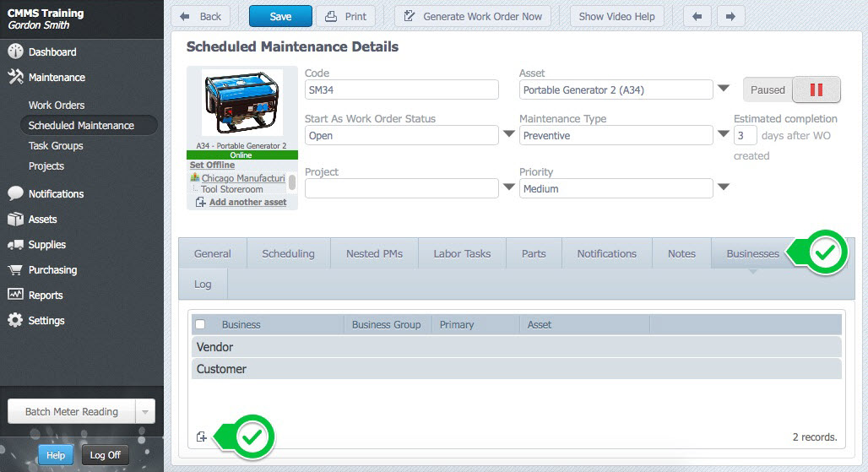
Task: Open Start As Work Order Status dropdown
Action: (509, 134)
